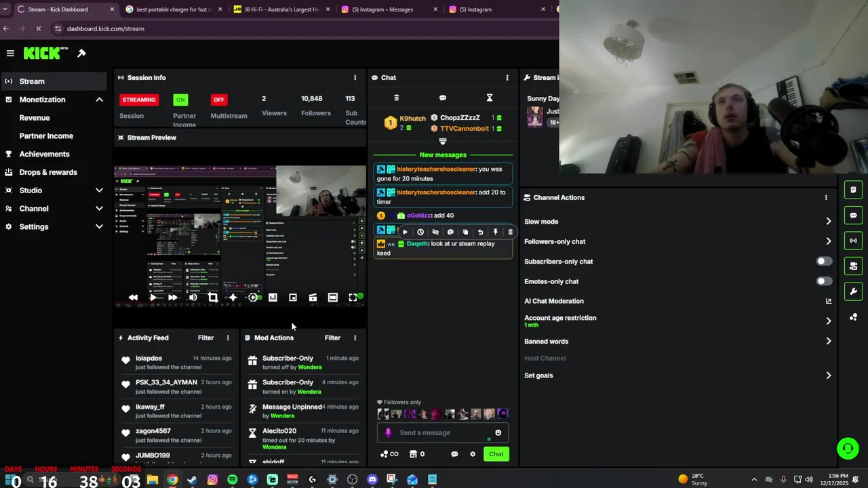Switch to Instagram Messages browser tab

[x=389, y=9]
